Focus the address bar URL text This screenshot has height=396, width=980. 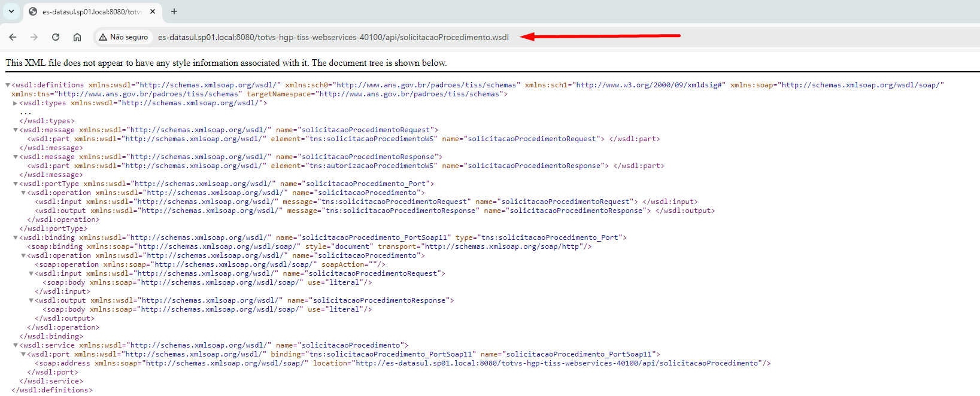coord(333,37)
